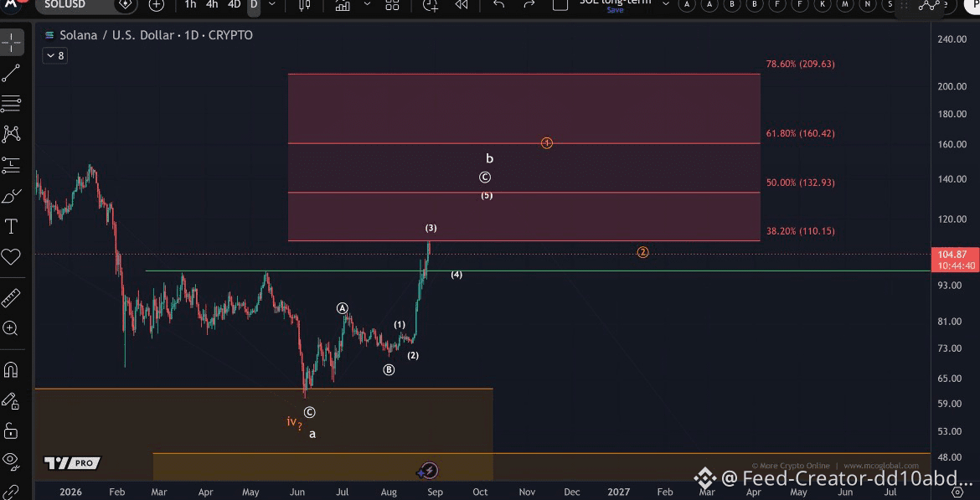Viewport: 980px width, 500px height.
Task: Select the D daily timeframe
Action: [x=254, y=4]
